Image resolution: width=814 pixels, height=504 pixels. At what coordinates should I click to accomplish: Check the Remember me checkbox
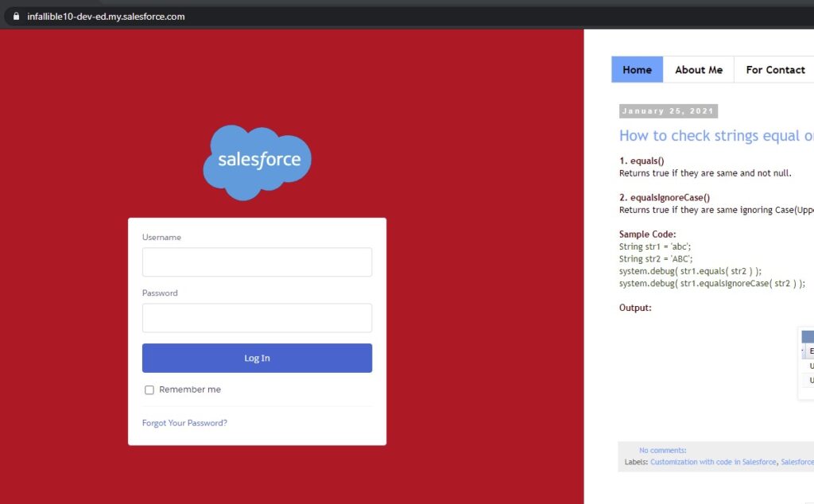(149, 390)
